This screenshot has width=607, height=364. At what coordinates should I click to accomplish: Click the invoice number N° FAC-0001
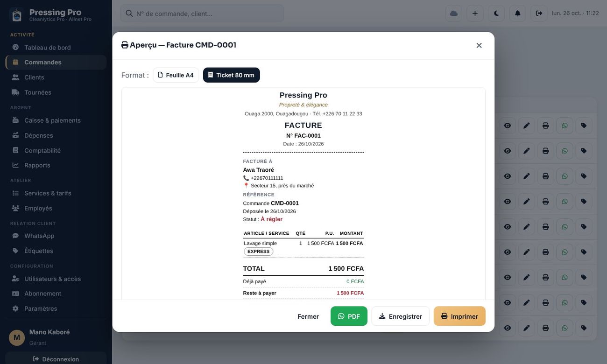click(x=303, y=136)
